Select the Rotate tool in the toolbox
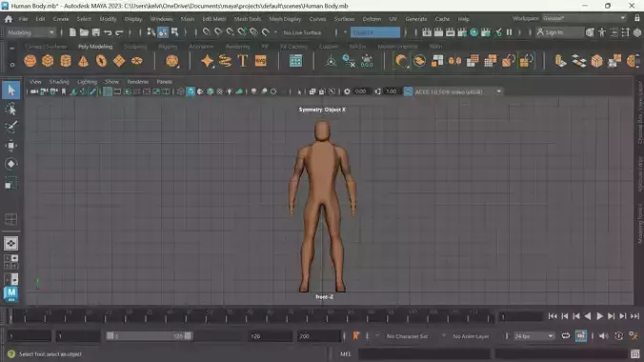The width and height of the screenshot is (644, 362). click(11, 164)
